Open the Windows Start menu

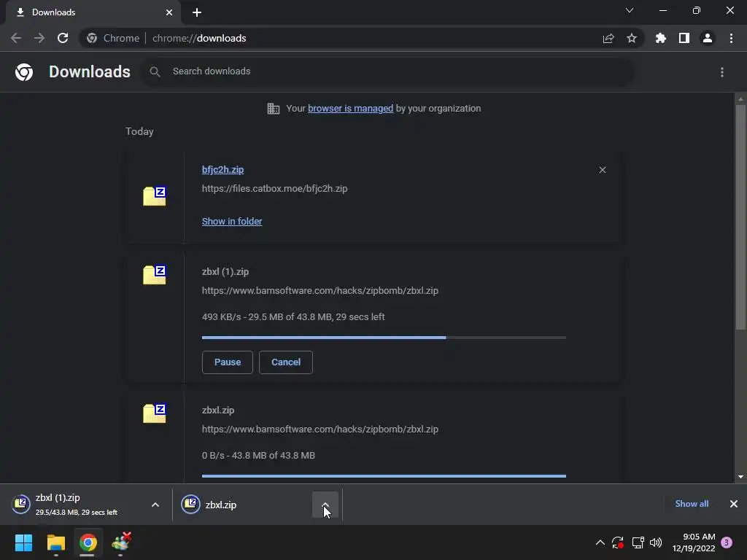click(24, 542)
